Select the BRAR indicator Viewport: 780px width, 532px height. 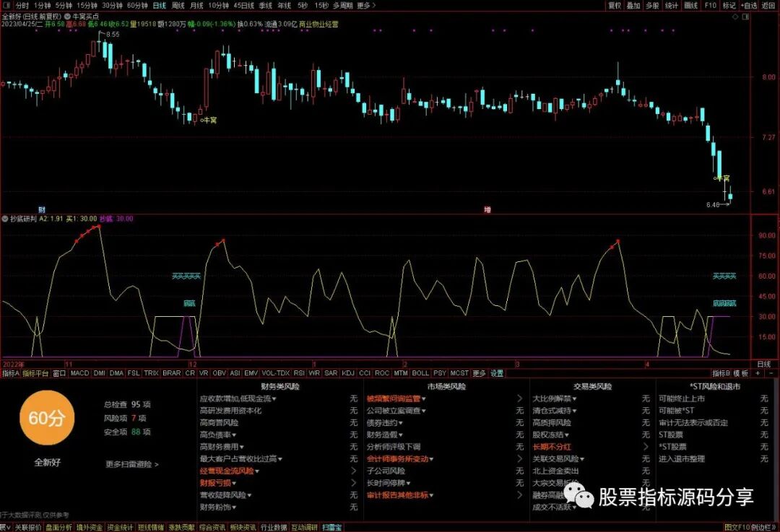click(x=172, y=373)
